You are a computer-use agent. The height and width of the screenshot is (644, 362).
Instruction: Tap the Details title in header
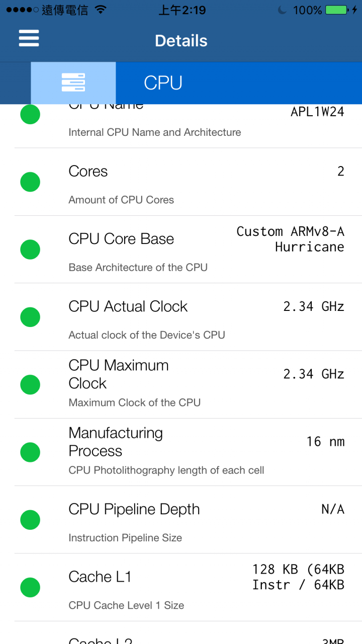(x=181, y=41)
